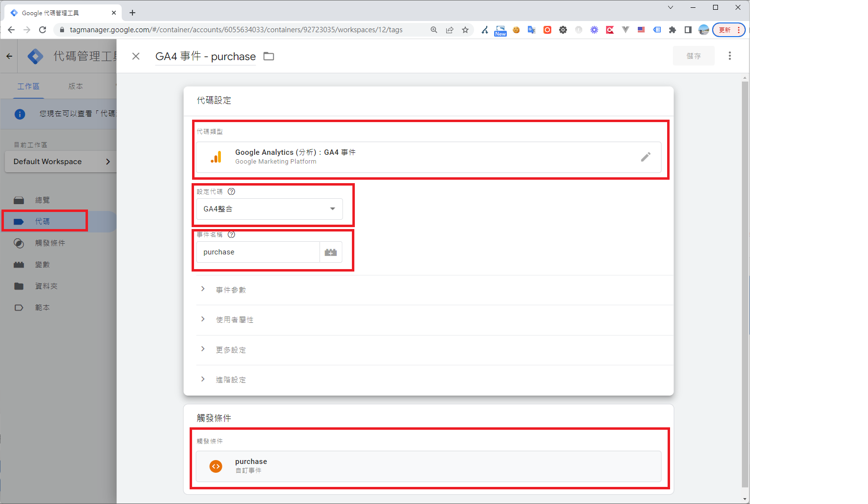Click the variable picker icon beside event name

331,252
